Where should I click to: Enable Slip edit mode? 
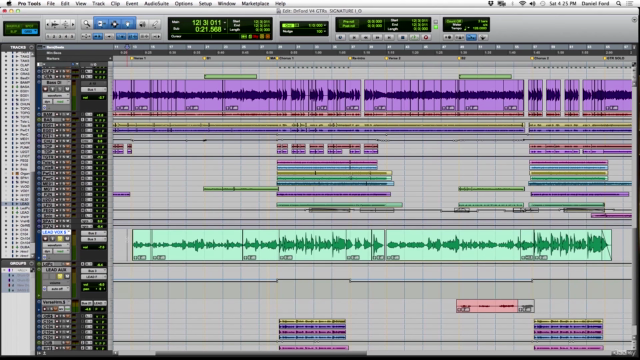tap(13, 31)
